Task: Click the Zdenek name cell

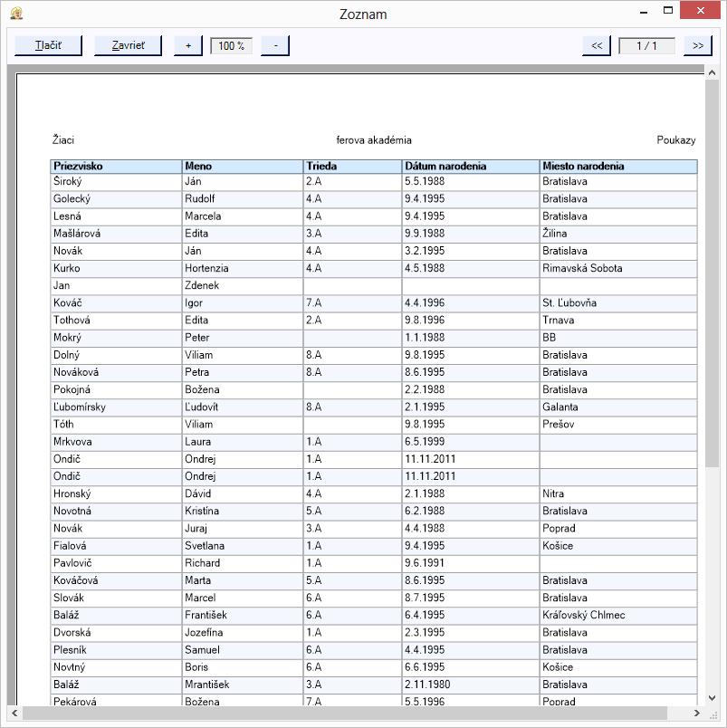Action: tap(243, 285)
